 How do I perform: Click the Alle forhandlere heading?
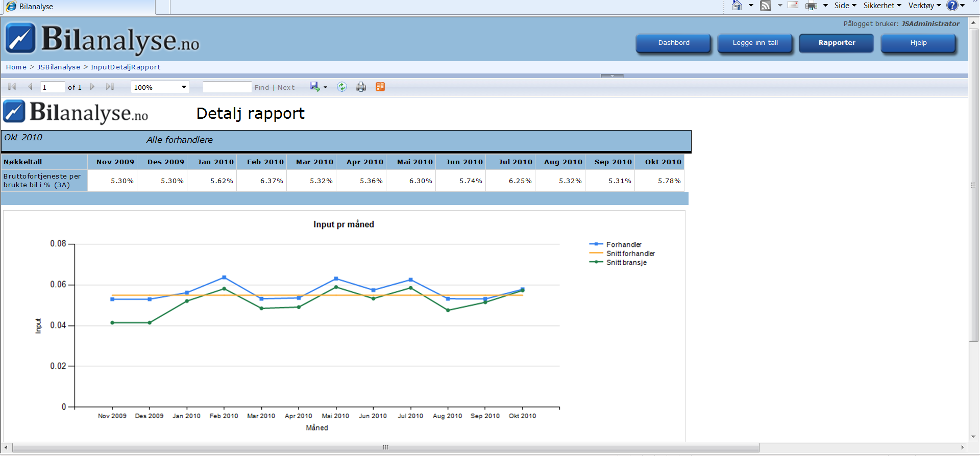click(x=180, y=140)
